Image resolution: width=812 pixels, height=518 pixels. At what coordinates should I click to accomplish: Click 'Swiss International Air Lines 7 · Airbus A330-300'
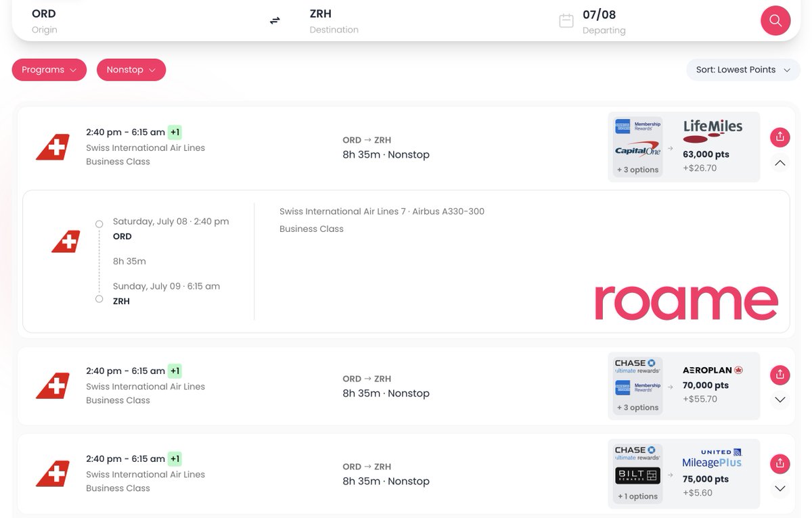[382, 212]
